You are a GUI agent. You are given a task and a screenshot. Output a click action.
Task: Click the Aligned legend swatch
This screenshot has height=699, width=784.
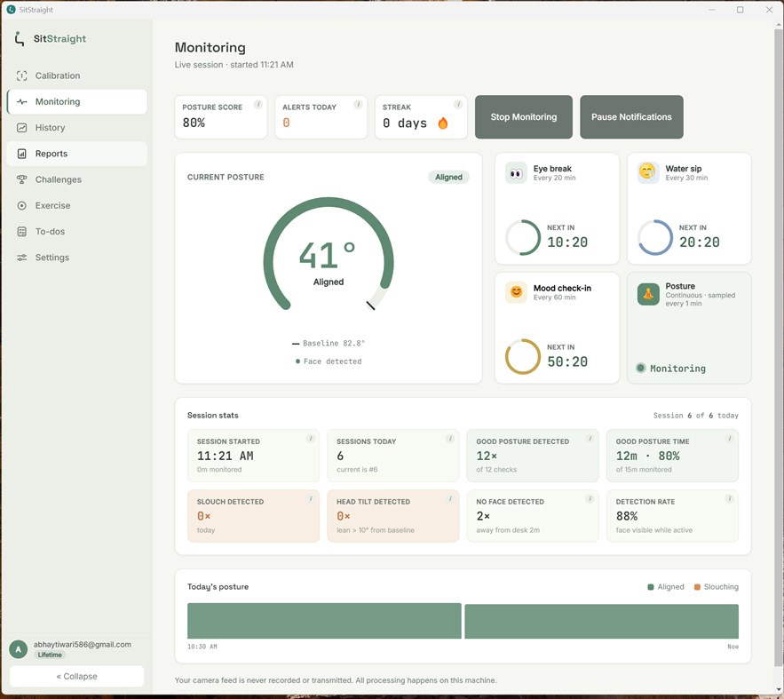(651, 587)
